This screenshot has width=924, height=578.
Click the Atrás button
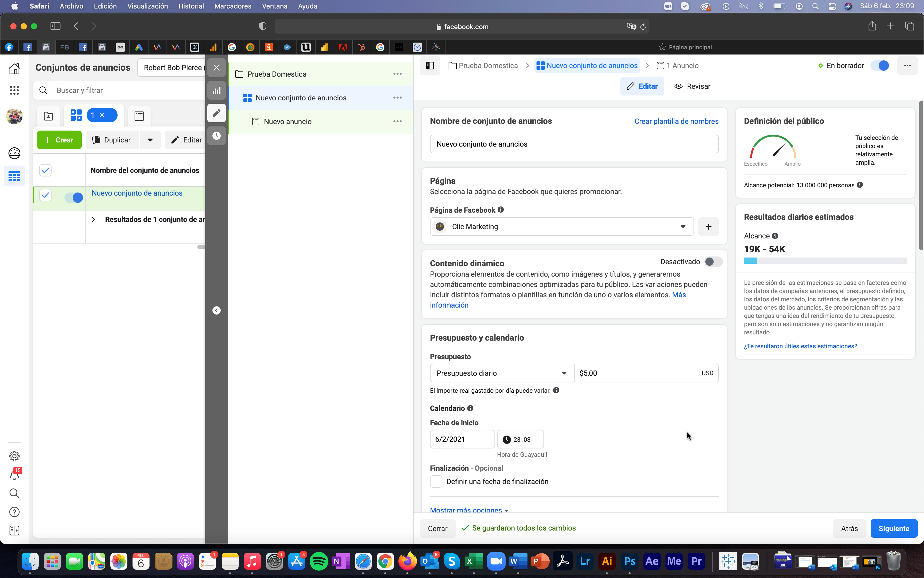(849, 528)
